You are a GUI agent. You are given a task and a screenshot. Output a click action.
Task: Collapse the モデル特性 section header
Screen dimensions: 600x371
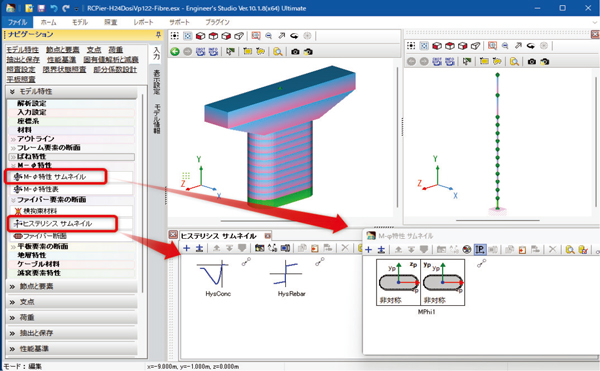(x=71, y=91)
